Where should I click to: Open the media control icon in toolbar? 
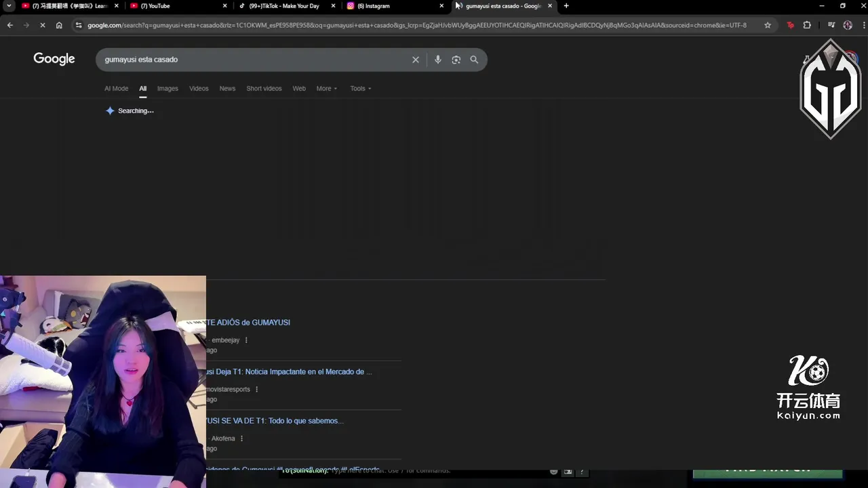click(x=831, y=25)
